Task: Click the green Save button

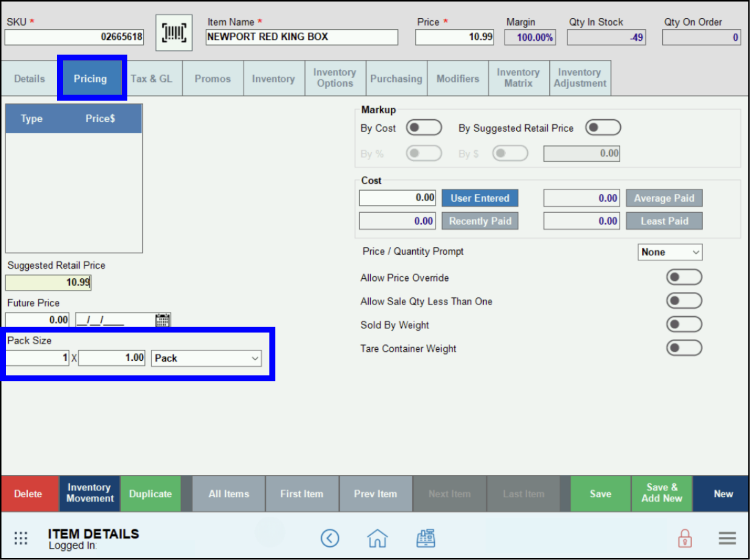Action: pyautogui.click(x=601, y=493)
